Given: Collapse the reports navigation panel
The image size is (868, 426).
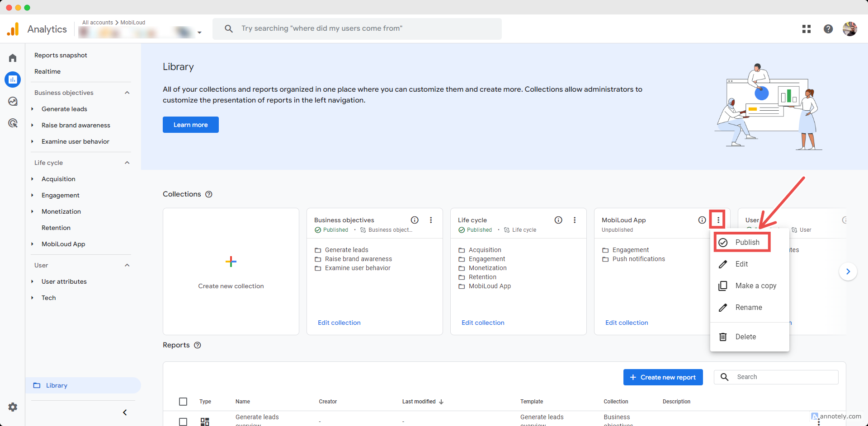Looking at the screenshot, I should click(125, 412).
